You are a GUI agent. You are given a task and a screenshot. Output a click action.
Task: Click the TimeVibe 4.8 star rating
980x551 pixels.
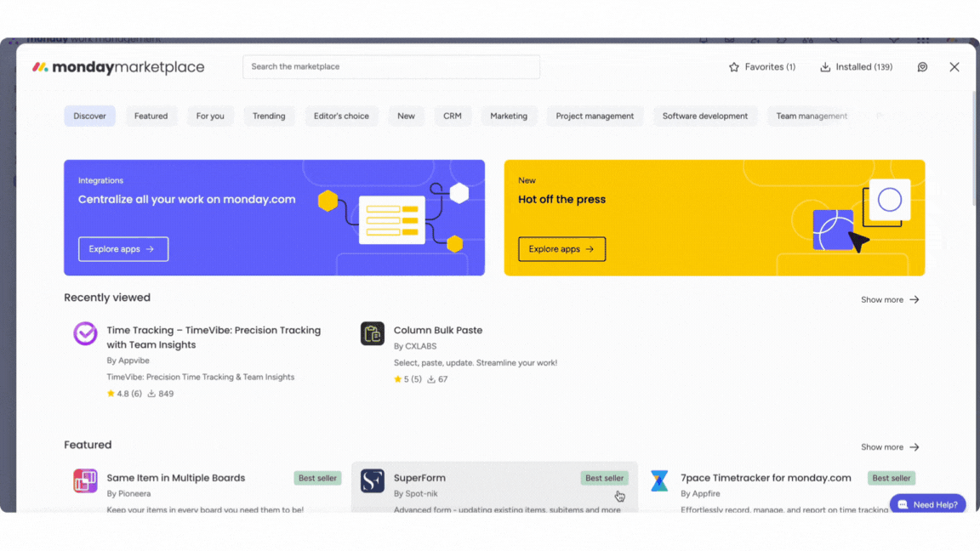tap(124, 394)
